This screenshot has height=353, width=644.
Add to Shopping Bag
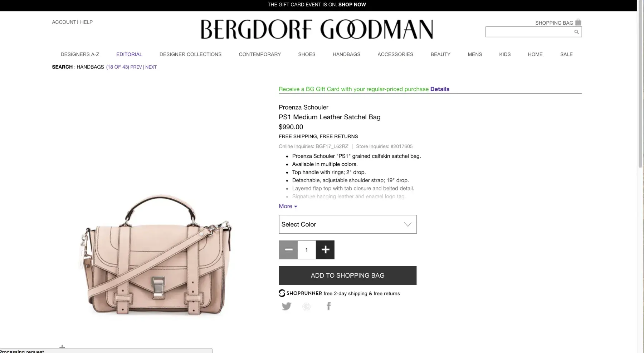pos(348,275)
